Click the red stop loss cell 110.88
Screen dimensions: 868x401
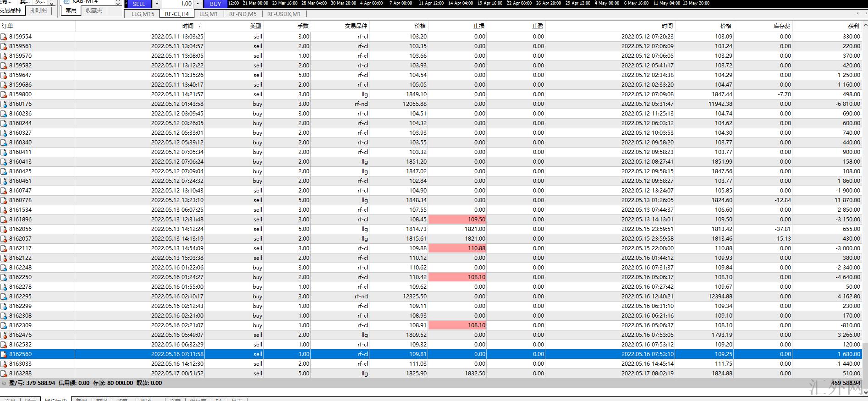[x=457, y=248]
